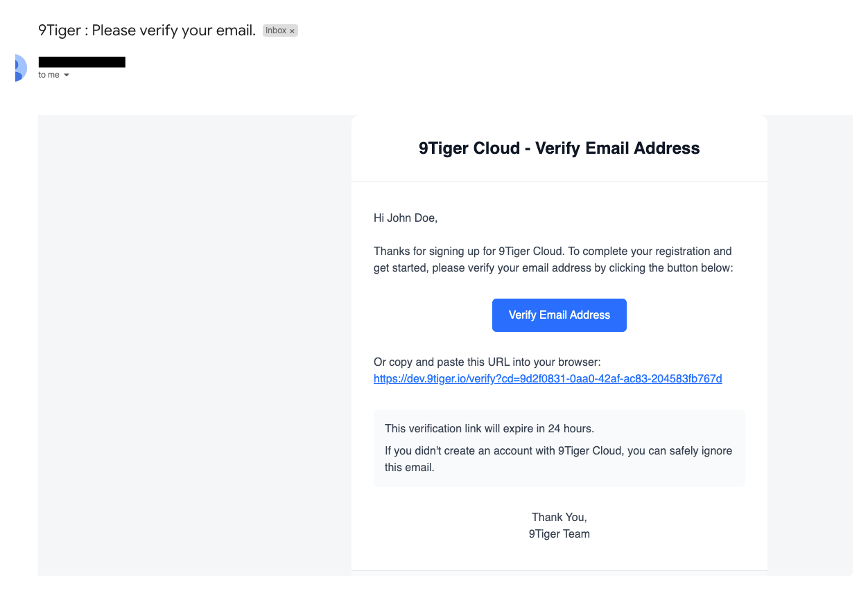
Task: Click the "9Tiger Cloud - Verify Email Address" heading
Action: (559, 148)
